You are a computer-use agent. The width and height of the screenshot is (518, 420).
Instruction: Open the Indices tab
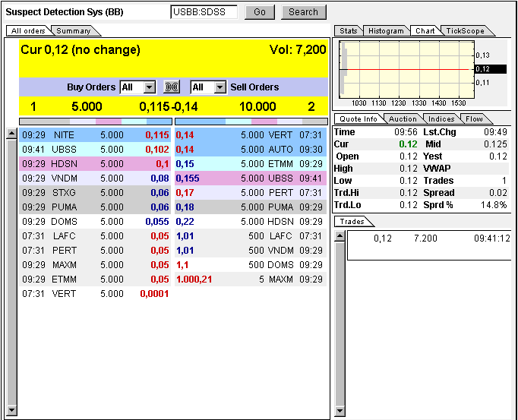point(441,119)
